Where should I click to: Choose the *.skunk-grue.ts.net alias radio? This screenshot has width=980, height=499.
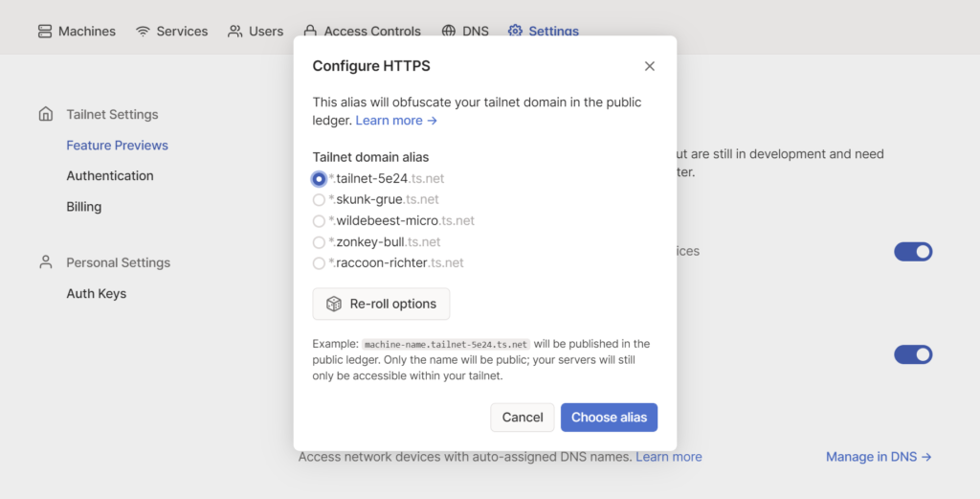(319, 200)
